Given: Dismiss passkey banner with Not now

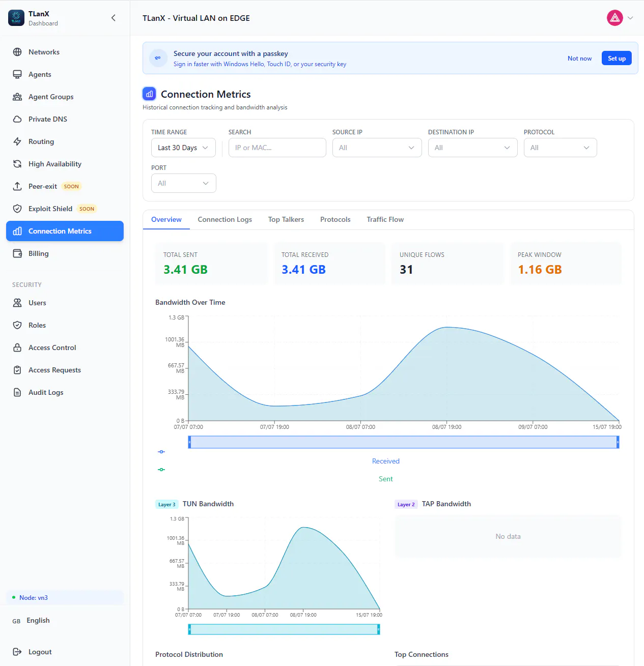Looking at the screenshot, I should tap(579, 58).
